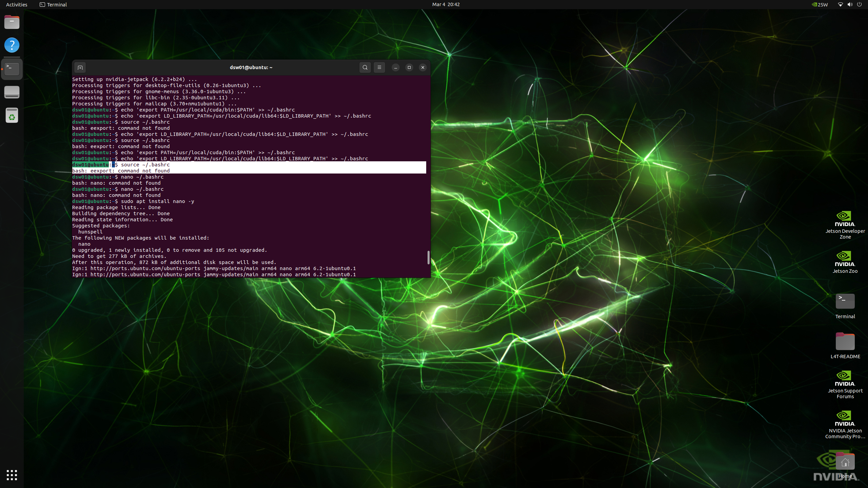Open the Activities overview
Image resolution: width=868 pixels, height=488 pixels.
tap(17, 4)
